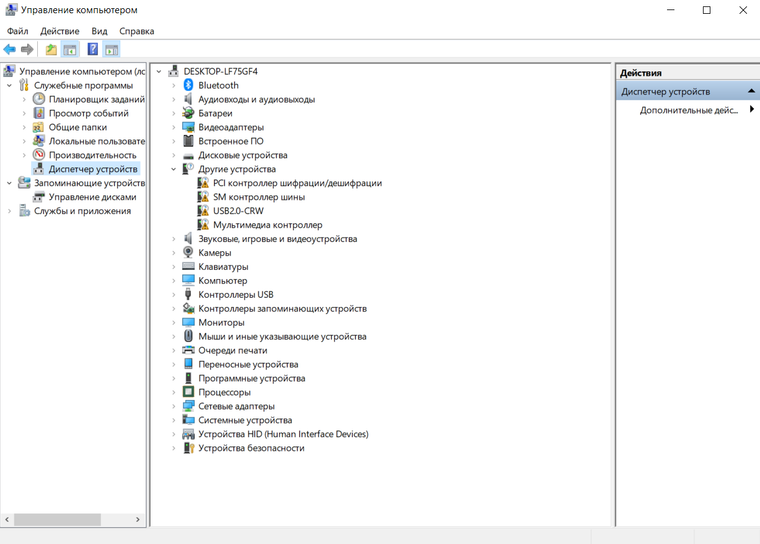
Task: Click the Мониторы monitor icon
Action: (188, 322)
